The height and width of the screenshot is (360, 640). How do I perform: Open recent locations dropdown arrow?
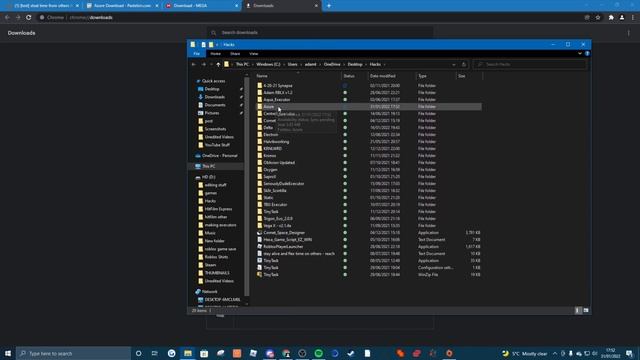pyautogui.click(x=211, y=64)
